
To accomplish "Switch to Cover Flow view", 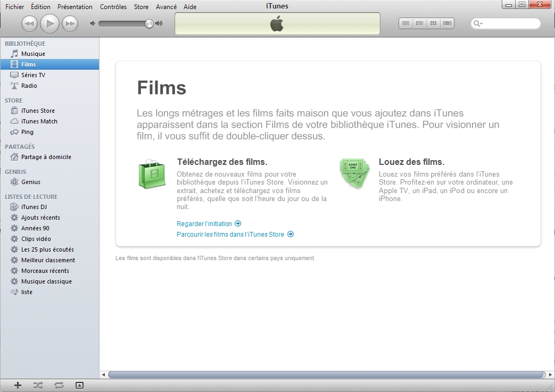I will [447, 23].
